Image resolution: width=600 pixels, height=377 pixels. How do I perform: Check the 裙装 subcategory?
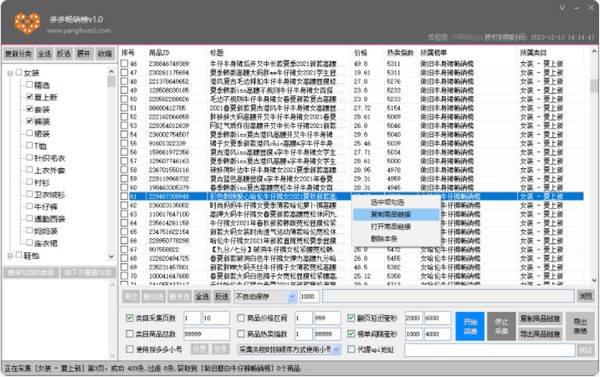(x=29, y=133)
